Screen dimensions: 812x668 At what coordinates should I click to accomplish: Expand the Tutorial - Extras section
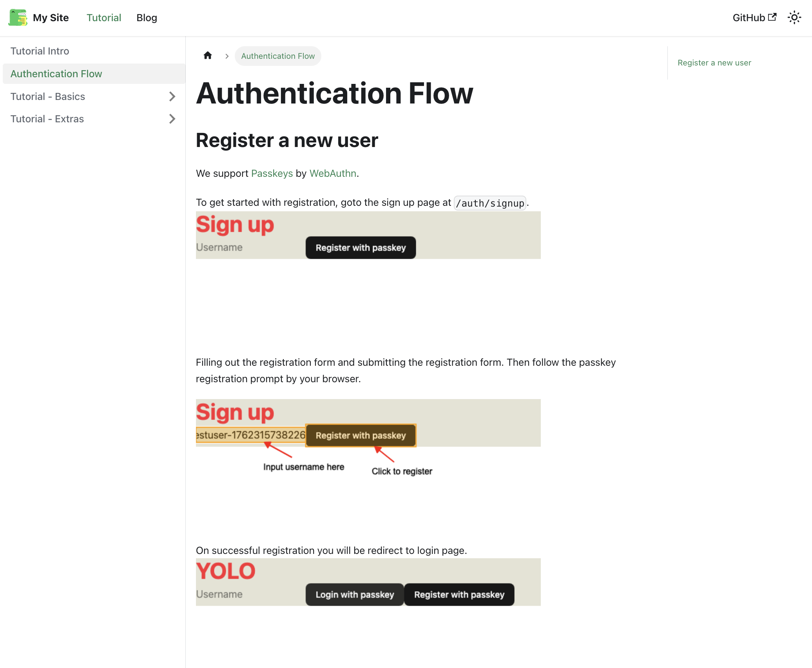[x=172, y=119]
